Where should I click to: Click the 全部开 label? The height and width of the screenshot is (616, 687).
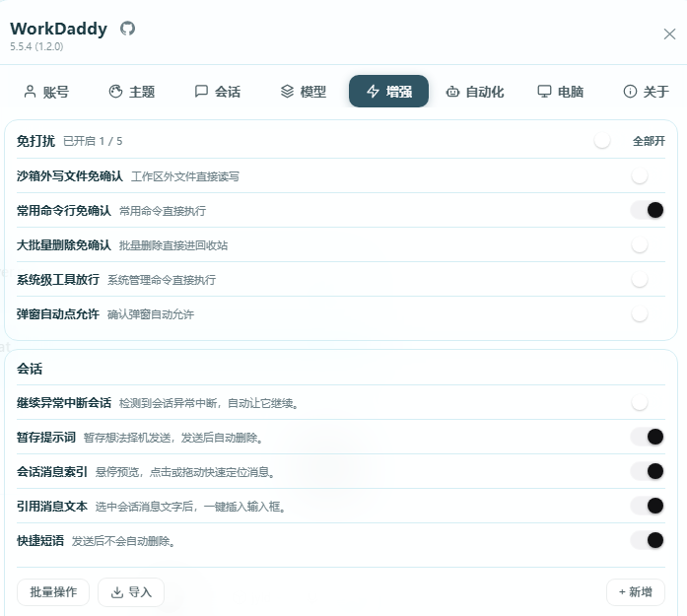(649, 141)
